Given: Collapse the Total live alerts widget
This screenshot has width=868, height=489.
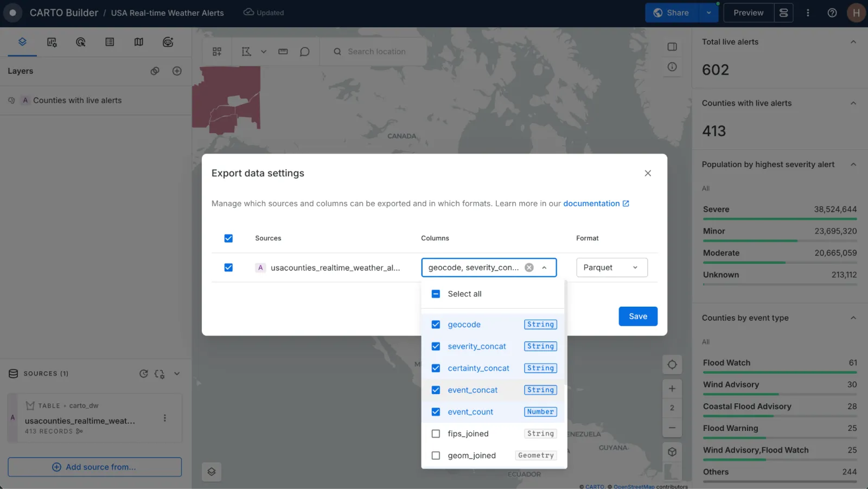Looking at the screenshot, I should coord(853,42).
